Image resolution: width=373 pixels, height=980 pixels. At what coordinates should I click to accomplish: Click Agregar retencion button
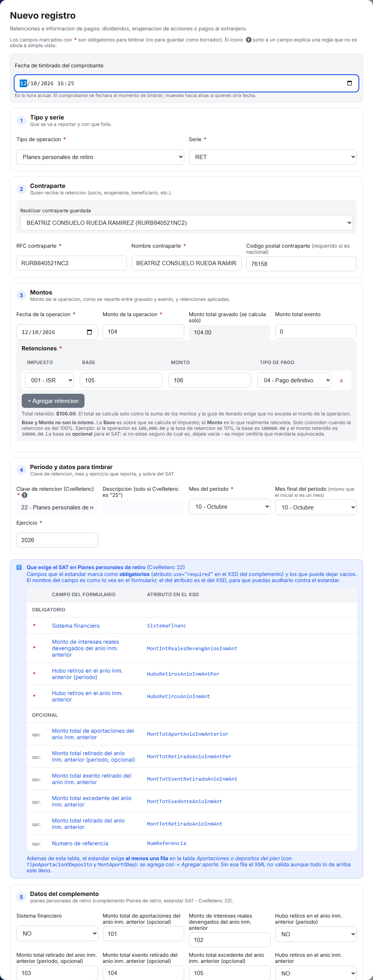(53, 401)
